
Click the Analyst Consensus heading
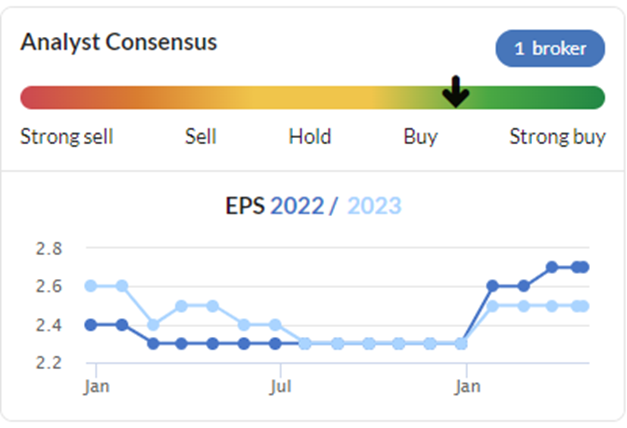pos(119,42)
